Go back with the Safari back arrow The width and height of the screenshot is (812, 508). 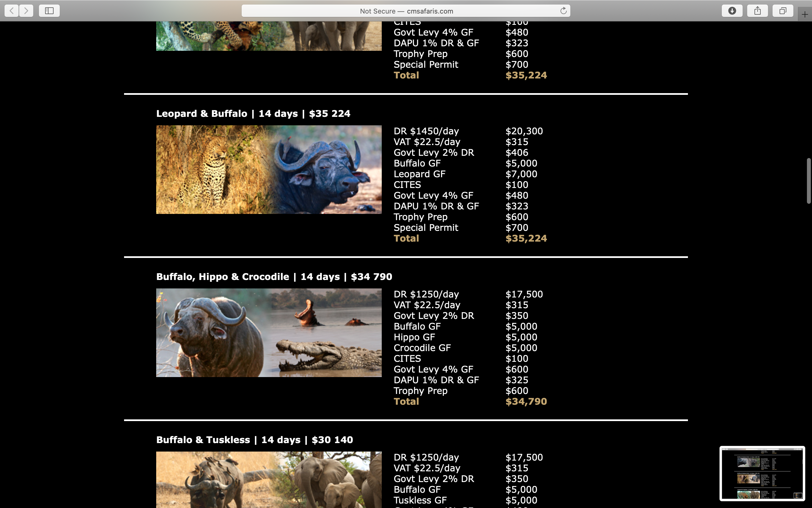pos(12,11)
